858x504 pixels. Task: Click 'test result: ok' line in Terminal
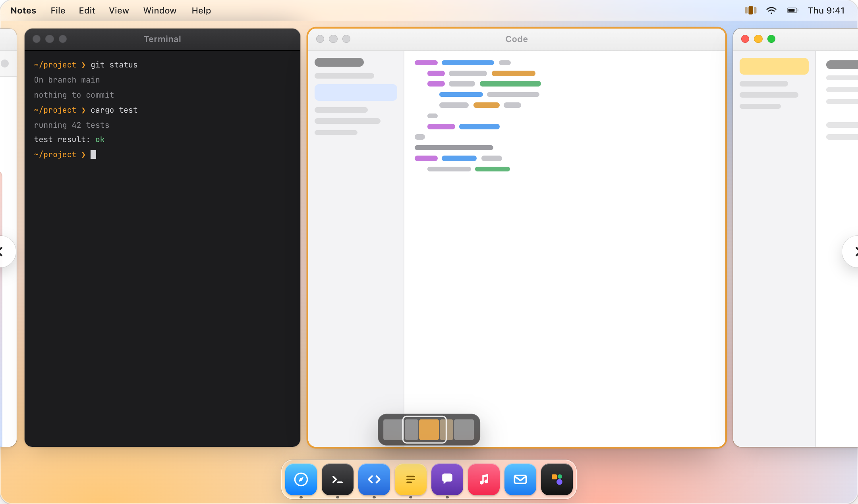click(x=69, y=139)
